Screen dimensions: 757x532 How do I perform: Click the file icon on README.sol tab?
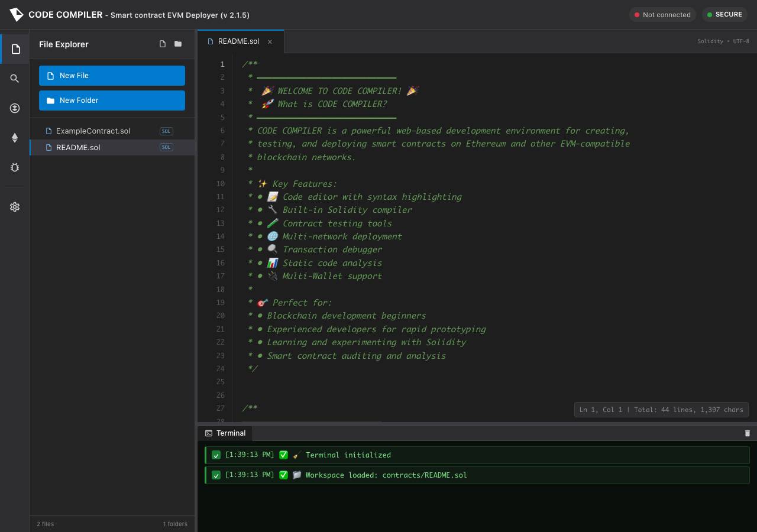(x=211, y=41)
